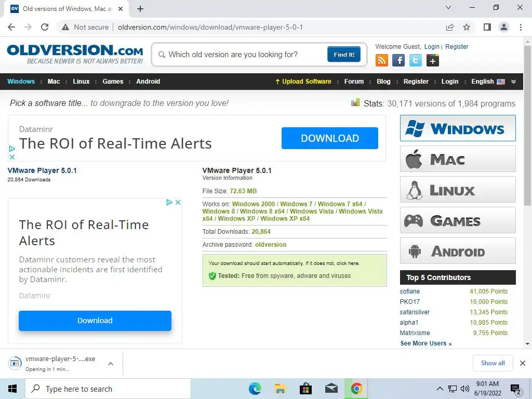This screenshot has width=532, height=399.
Task: Bookmark this page with star icon
Action: pyautogui.click(x=467, y=27)
